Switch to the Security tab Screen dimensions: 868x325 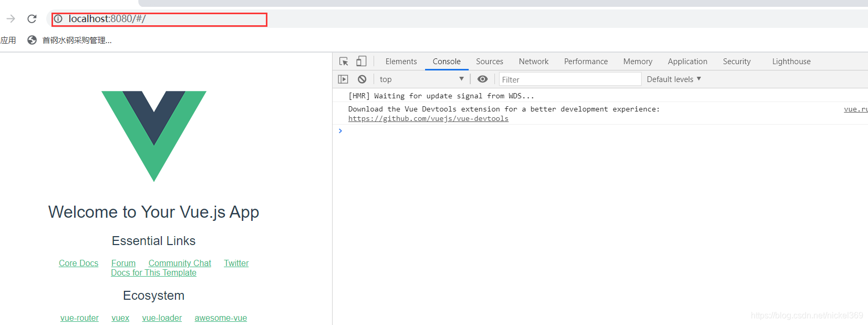737,62
